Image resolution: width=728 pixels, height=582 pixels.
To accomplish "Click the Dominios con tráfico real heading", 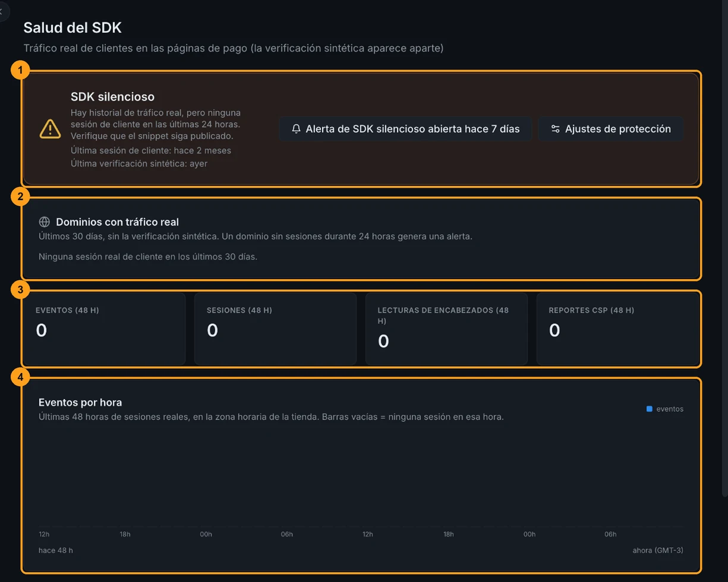I will tap(118, 222).
